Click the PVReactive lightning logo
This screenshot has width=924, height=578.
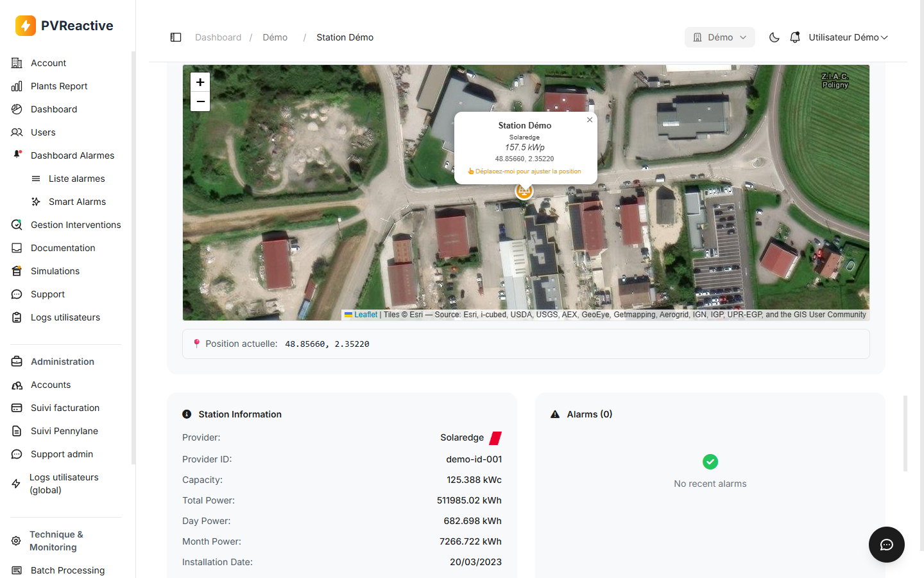(26, 26)
